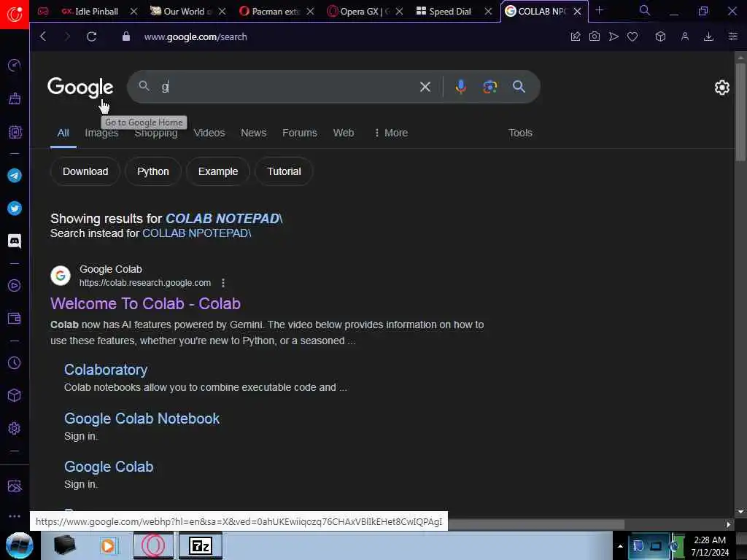Take a snapshot with camera icon
The height and width of the screenshot is (560, 747).
point(594,36)
